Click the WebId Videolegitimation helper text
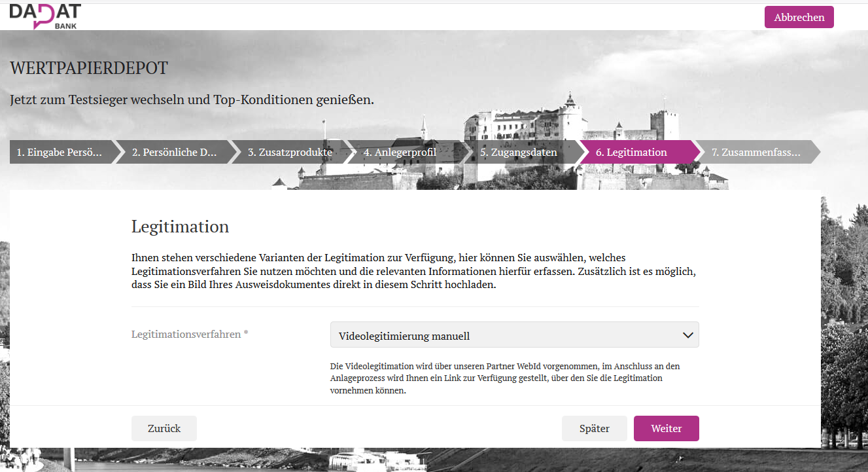Image resolution: width=868 pixels, height=472 pixels. click(x=505, y=378)
